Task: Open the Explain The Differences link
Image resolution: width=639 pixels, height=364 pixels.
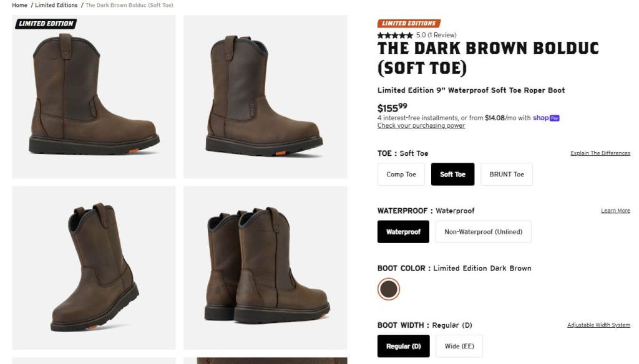Action: tap(600, 153)
